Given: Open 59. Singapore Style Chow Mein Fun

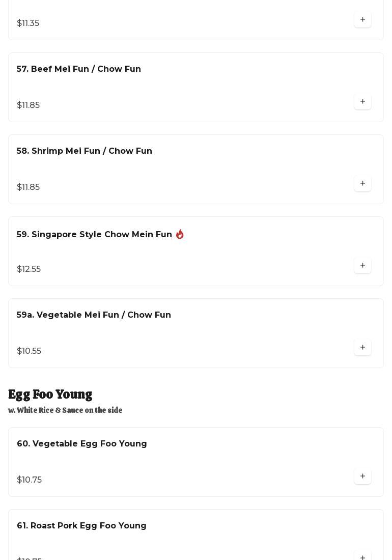Looking at the screenshot, I should click(x=94, y=235).
